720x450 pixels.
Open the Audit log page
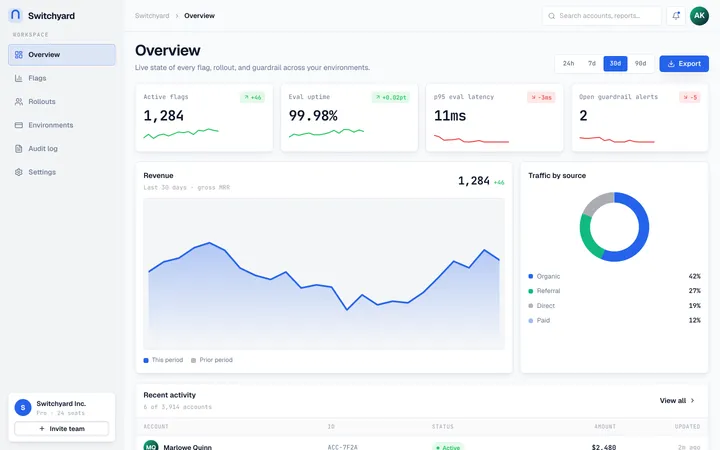(x=62, y=148)
